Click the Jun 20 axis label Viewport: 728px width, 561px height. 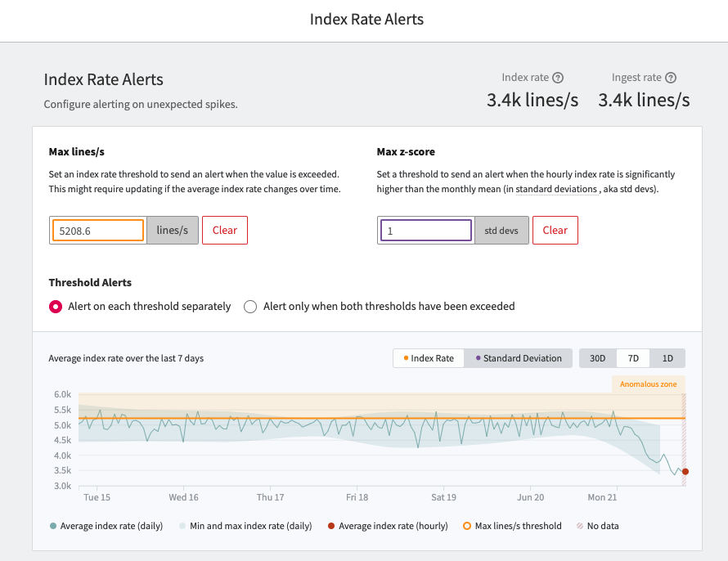[x=530, y=497]
